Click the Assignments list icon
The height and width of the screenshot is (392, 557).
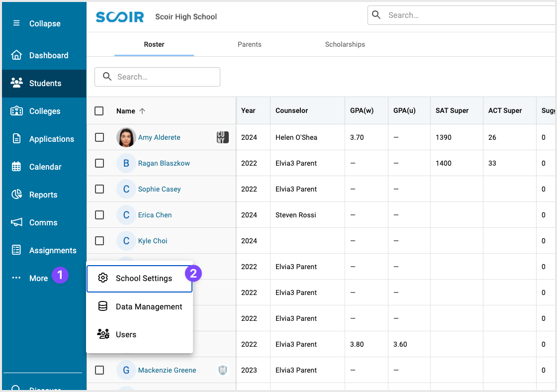pos(16,250)
